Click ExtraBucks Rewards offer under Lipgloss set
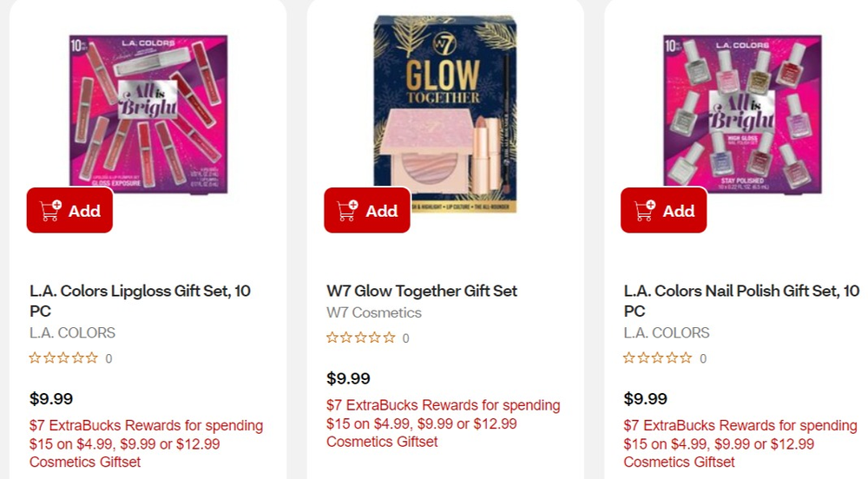Image resolution: width=868 pixels, height=479 pixels. [146, 443]
